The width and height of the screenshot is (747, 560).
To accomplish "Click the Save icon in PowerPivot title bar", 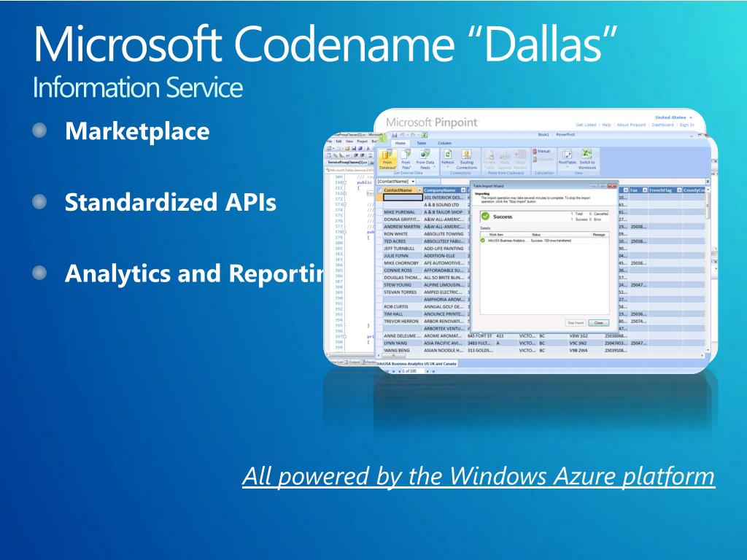I will click(x=395, y=135).
